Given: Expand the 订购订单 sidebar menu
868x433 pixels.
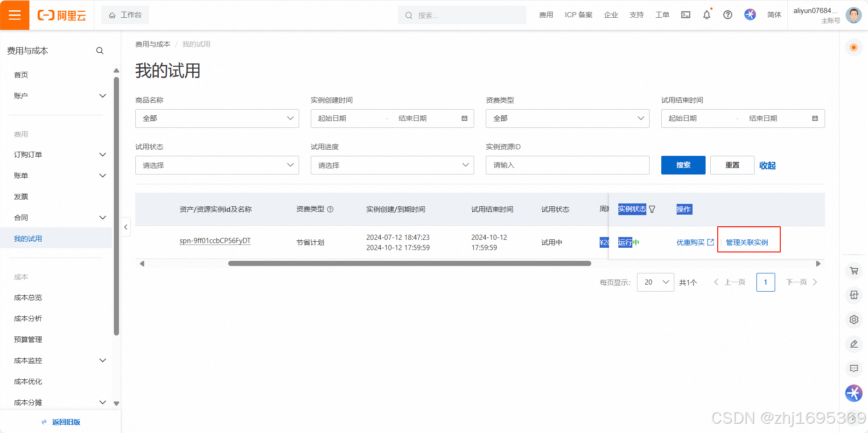Looking at the screenshot, I should click(60, 154).
